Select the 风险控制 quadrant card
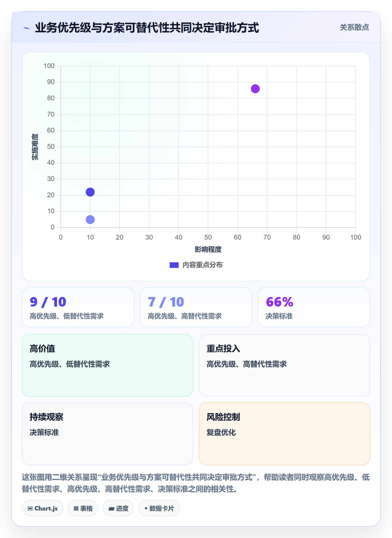Image resolution: width=392 pixels, height=538 pixels. 284,434
